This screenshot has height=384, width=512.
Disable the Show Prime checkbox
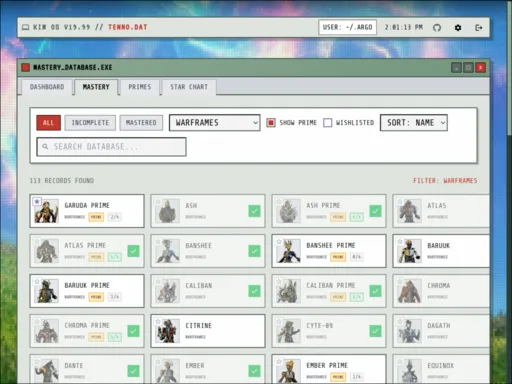271,123
